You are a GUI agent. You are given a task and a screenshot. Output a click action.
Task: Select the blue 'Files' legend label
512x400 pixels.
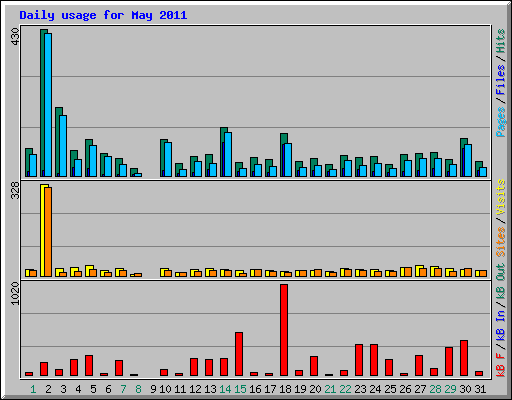pos(500,80)
